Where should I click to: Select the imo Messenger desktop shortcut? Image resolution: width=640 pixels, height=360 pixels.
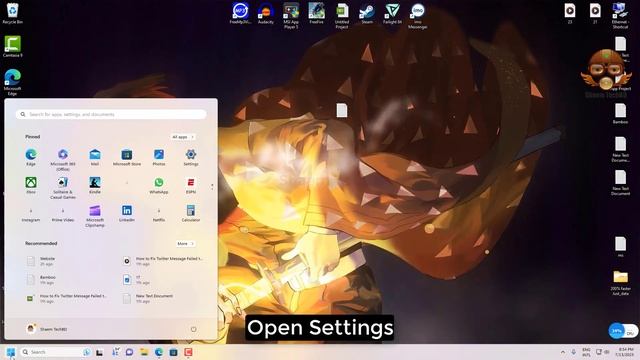[x=418, y=16]
